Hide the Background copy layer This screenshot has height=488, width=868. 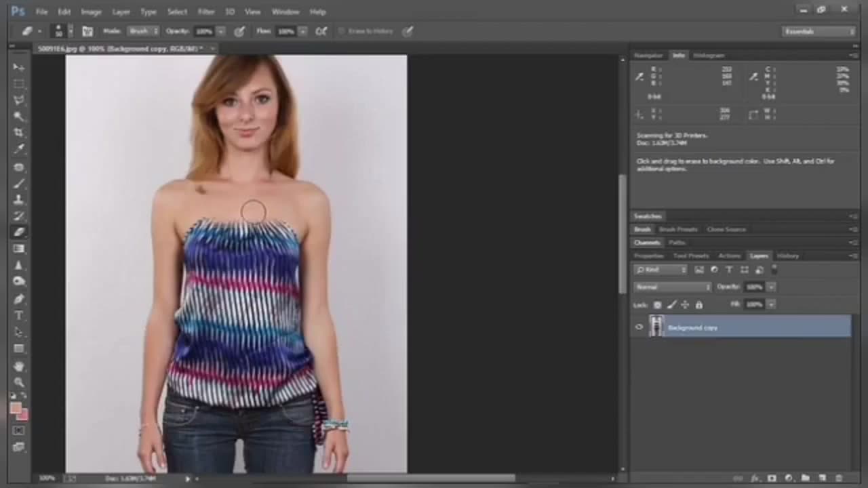point(639,327)
